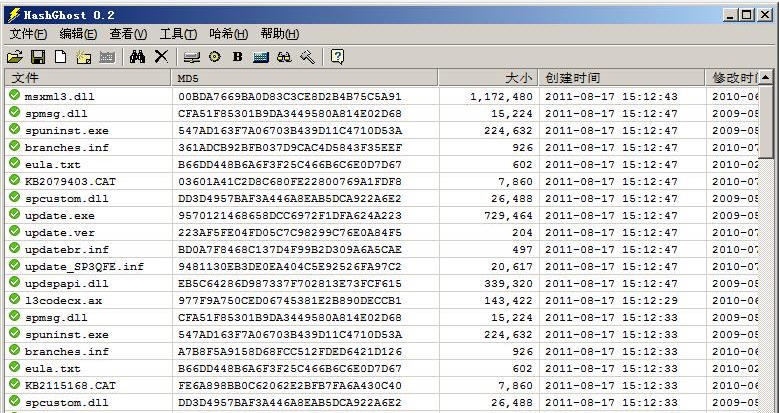Viewport: 779px width, 413px height.
Task: Open the 工具(T) menu
Action: (178, 34)
